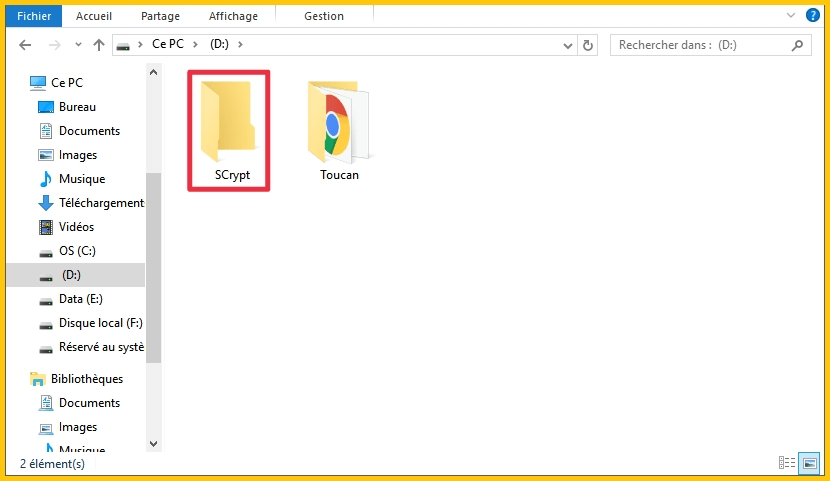The height and width of the screenshot is (481, 830).
Task: Open Téléchargements in navigation pane
Action: click(102, 203)
